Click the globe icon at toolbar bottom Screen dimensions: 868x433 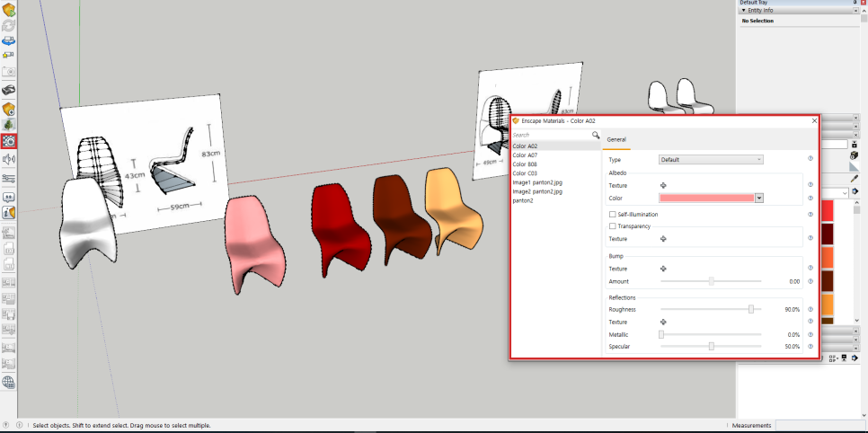click(9, 382)
